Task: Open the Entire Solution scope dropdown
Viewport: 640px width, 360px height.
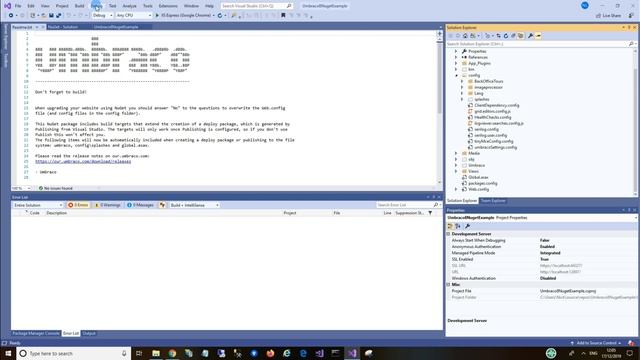Action: tap(38, 205)
